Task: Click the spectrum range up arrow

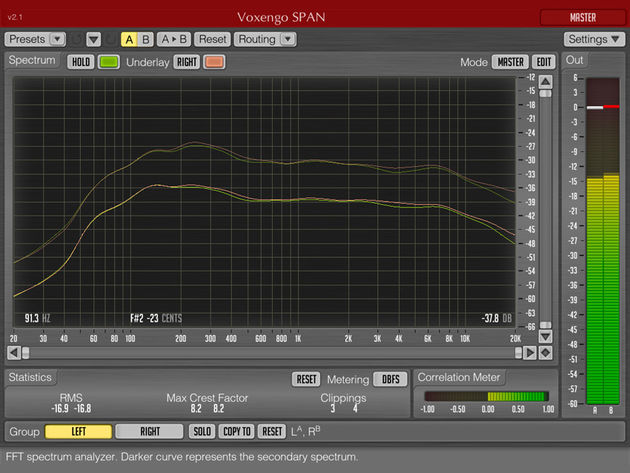Action: coord(545,82)
